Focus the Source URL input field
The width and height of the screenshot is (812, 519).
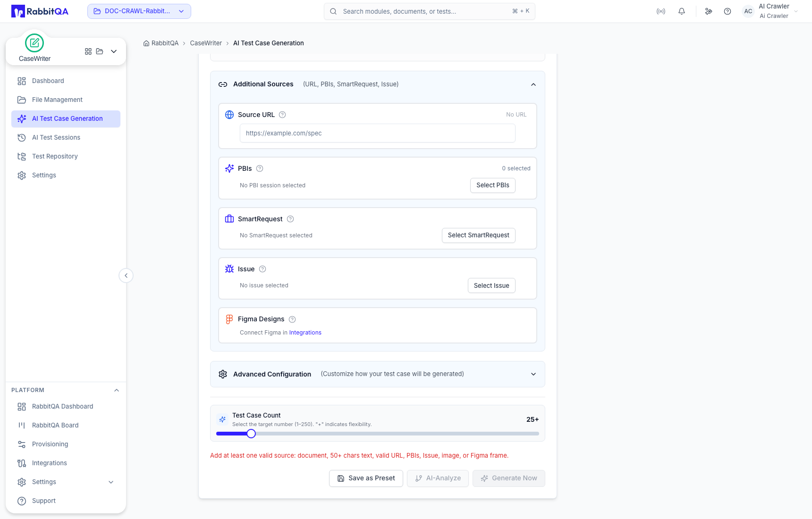[x=378, y=133]
